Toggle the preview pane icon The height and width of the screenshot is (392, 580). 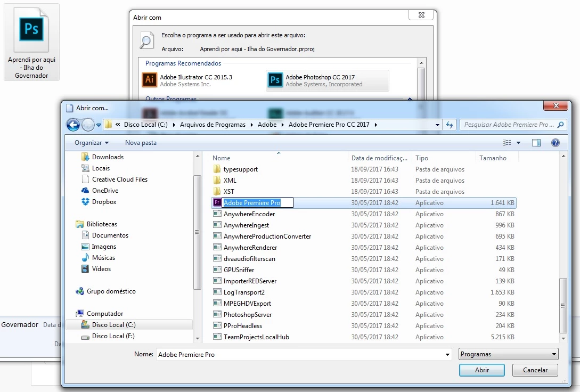pos(536,143)
